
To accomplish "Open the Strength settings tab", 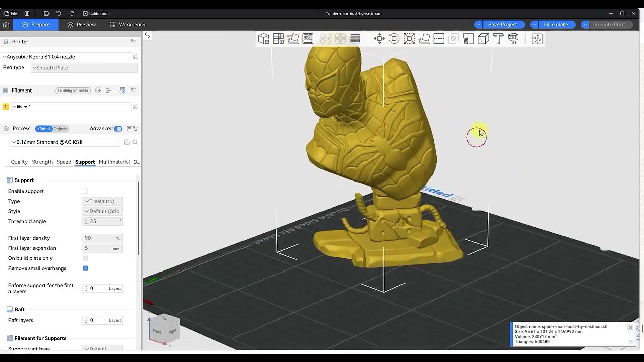I will (42, 162).
